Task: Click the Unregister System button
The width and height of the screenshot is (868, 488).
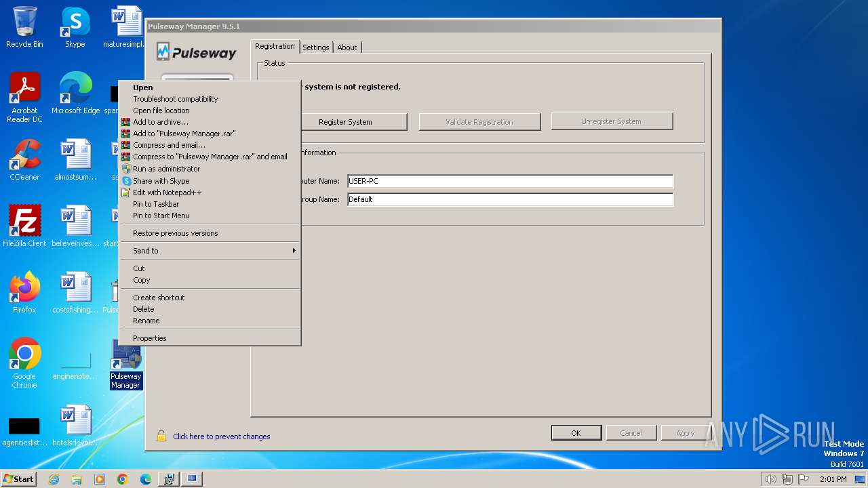Action: coord(611,121)
